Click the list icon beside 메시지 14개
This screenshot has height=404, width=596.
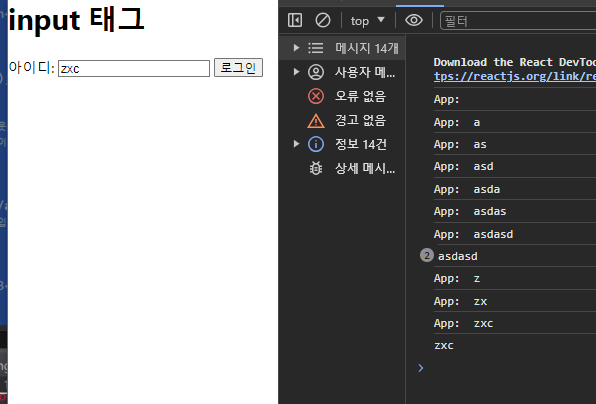pos(315,48)
